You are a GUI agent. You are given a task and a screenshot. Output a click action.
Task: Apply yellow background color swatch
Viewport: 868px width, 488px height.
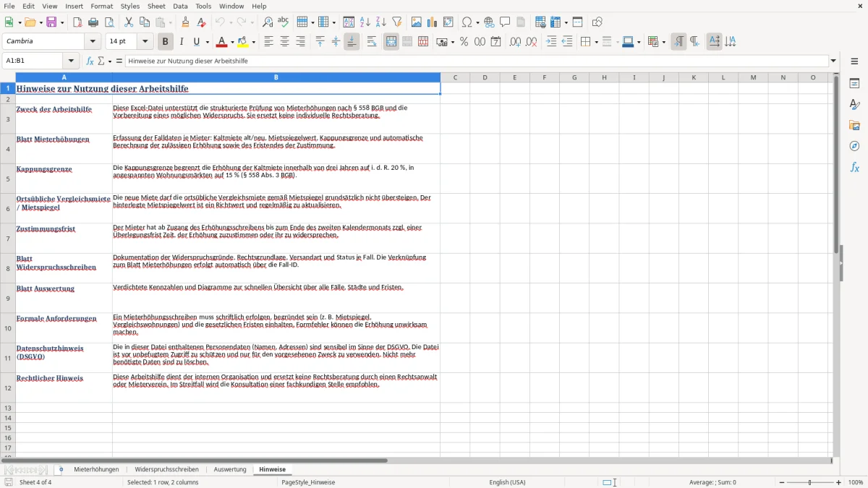243,42
